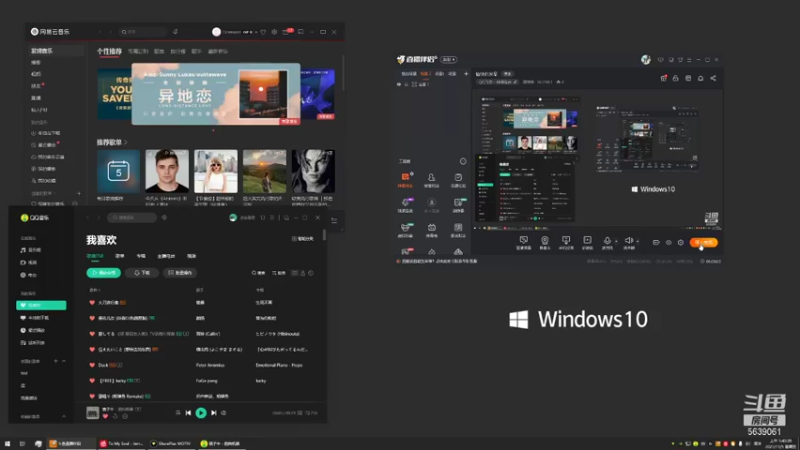This screenshot has height=450, width=800.
Task: Add a screen capture source in 直播伴侣
Action: (523, 242)
